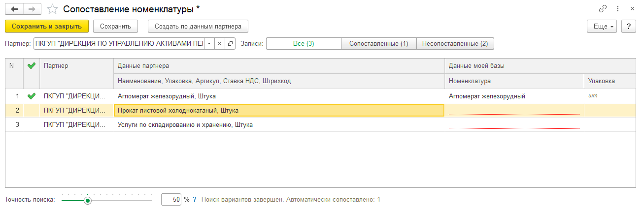Expand the Партнер field dropdown list

(x=209, y=43)
